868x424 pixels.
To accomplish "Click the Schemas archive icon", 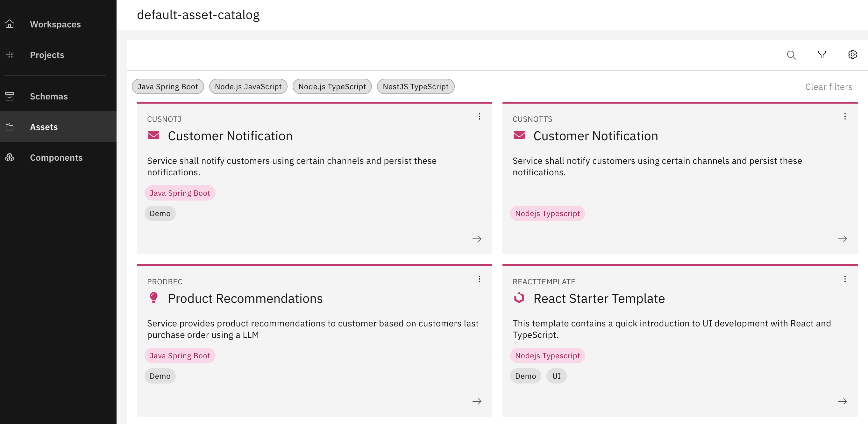I will point(10,96).
